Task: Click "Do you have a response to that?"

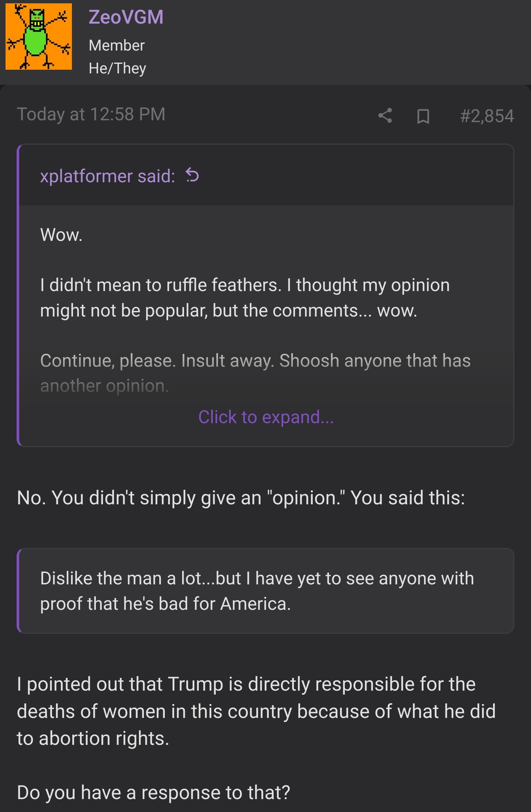Action: tap(153, 792)
